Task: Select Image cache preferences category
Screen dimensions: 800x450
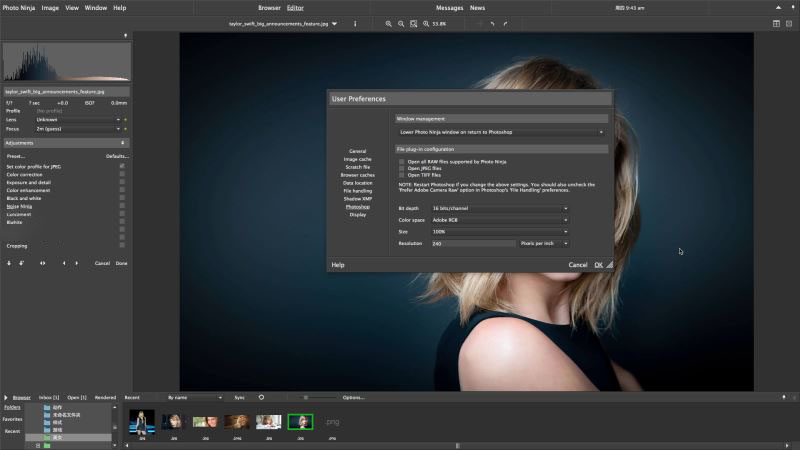Action: 358,159
